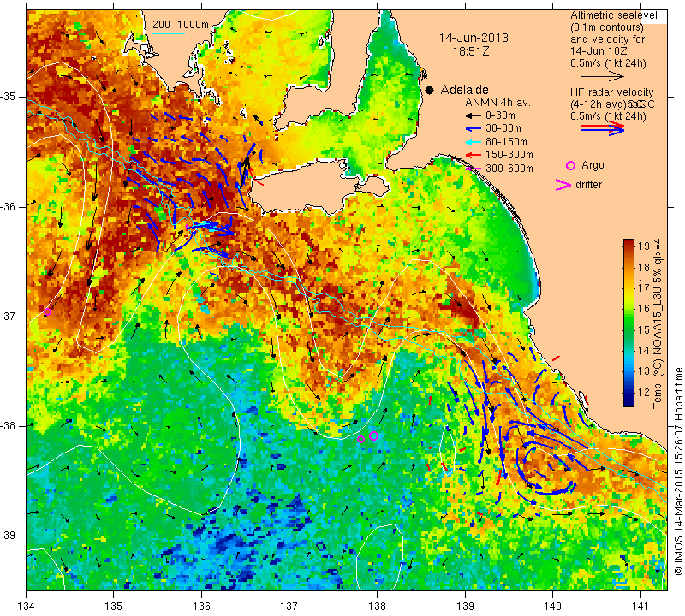This screenshot has height=616, width=685.
Task: Click the '150-300m' depth label
Action: point(509,155)
